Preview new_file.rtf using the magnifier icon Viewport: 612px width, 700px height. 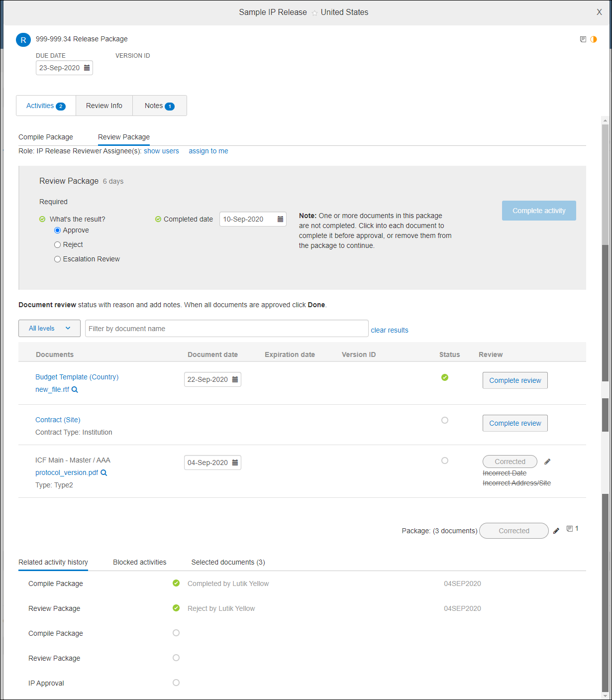click(75, 389)
